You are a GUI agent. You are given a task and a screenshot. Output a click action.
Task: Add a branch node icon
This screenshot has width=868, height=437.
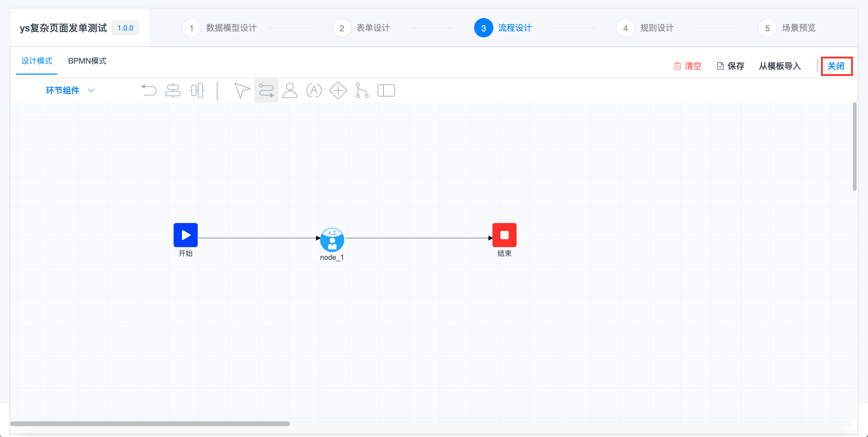coord(362,90)
